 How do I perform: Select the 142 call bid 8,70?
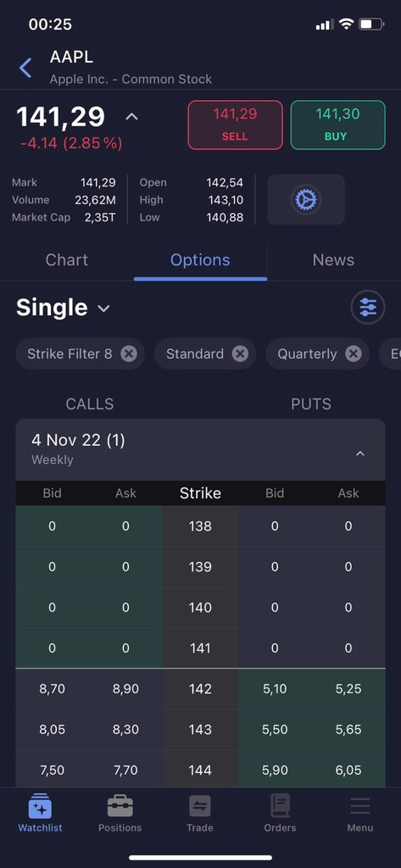52,689
